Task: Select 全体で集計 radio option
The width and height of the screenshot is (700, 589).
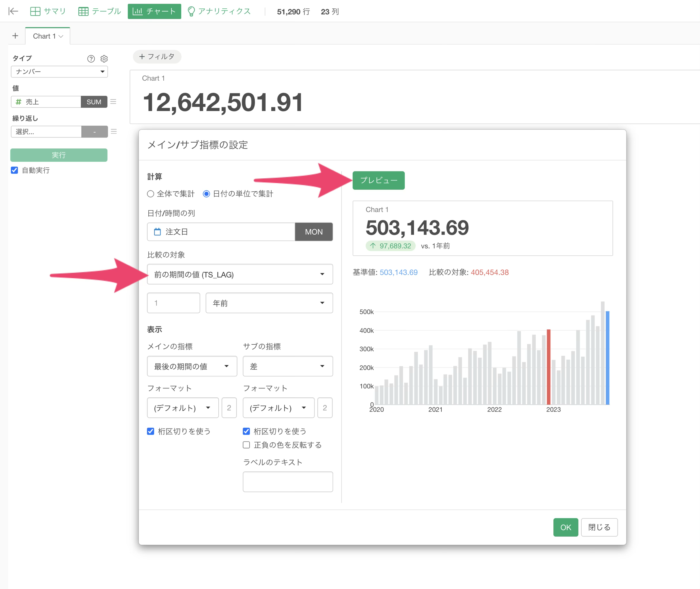Action: 151,194
